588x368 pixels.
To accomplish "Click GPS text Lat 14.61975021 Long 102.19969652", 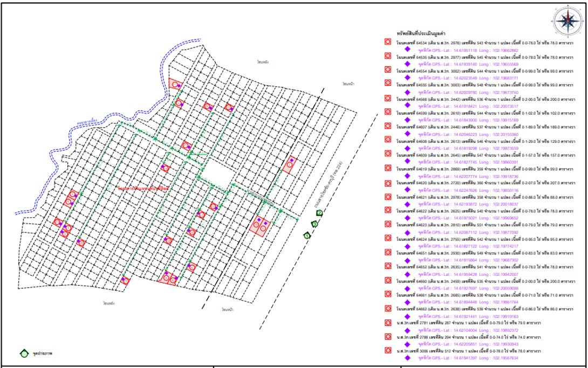I will click(468, 218).
